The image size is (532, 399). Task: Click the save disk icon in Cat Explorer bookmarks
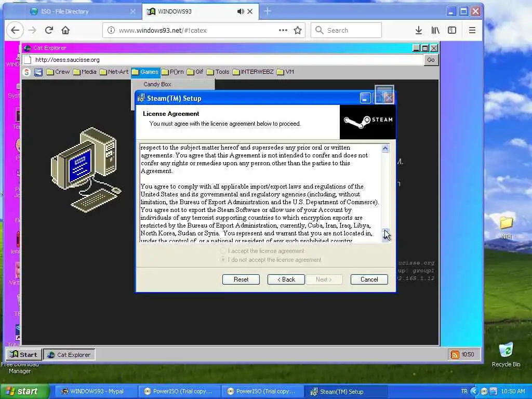[38, 72]
